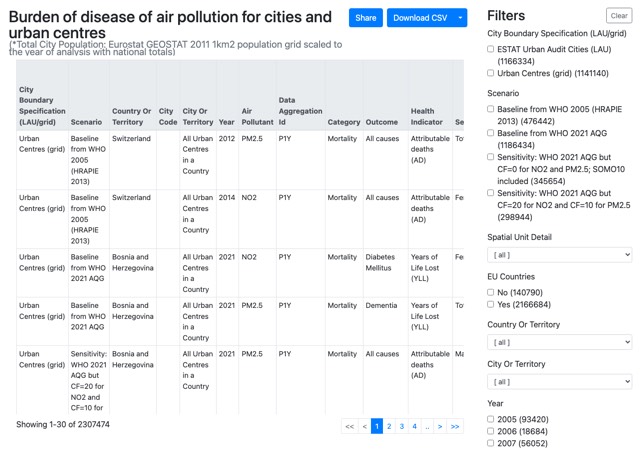
Task: Check EU Countries Yes filter
Action: pos(491,304)
